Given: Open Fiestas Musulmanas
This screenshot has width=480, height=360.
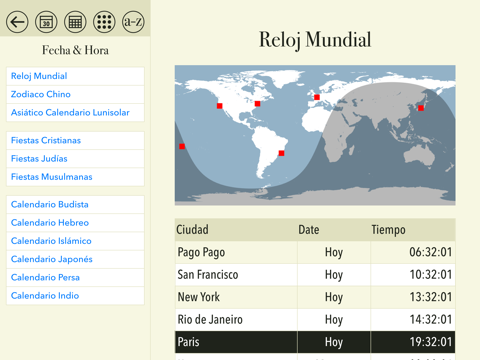Looking at the screenshot, I should [x=75, y=177].
